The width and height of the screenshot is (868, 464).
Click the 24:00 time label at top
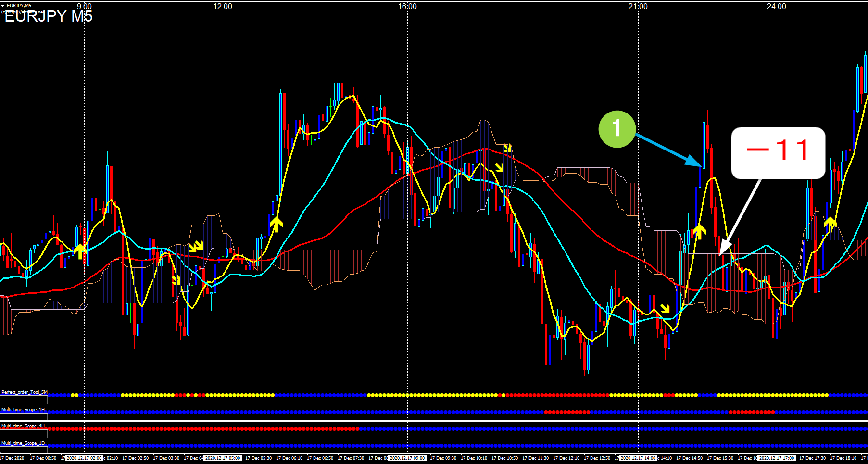click(x=777, y=6)
